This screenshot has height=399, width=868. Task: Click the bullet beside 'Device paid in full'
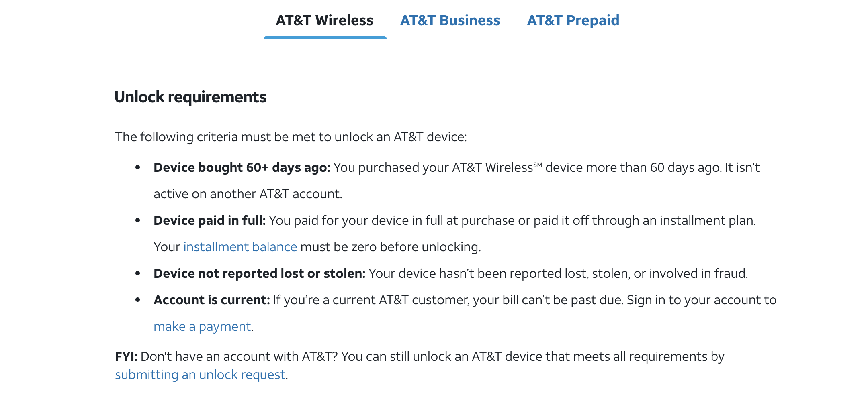pos(138,220)
